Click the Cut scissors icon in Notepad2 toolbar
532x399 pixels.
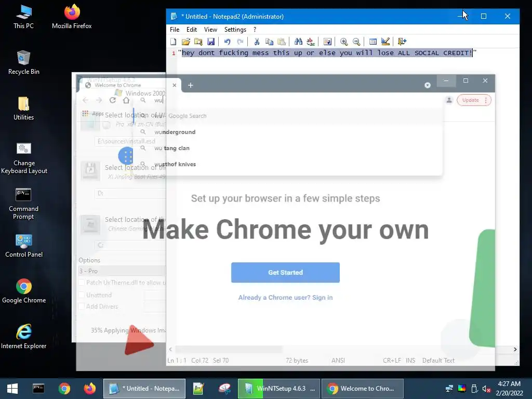[257, 42]
